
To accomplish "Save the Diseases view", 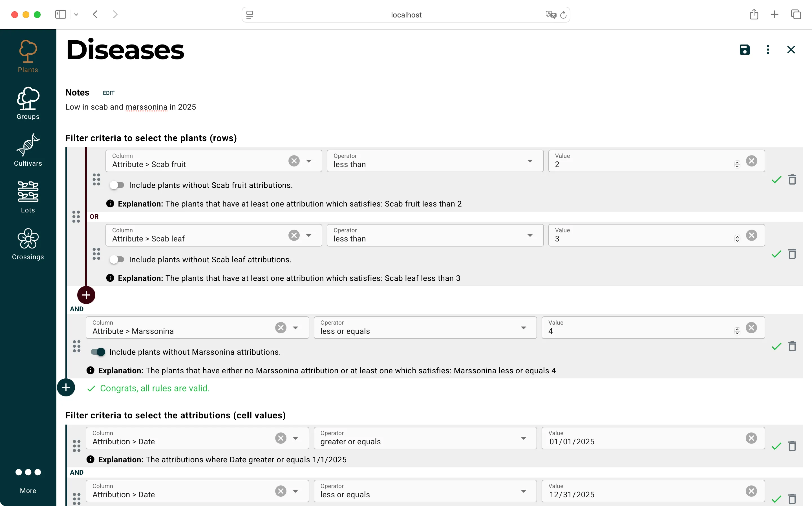I will click(744, 50).
